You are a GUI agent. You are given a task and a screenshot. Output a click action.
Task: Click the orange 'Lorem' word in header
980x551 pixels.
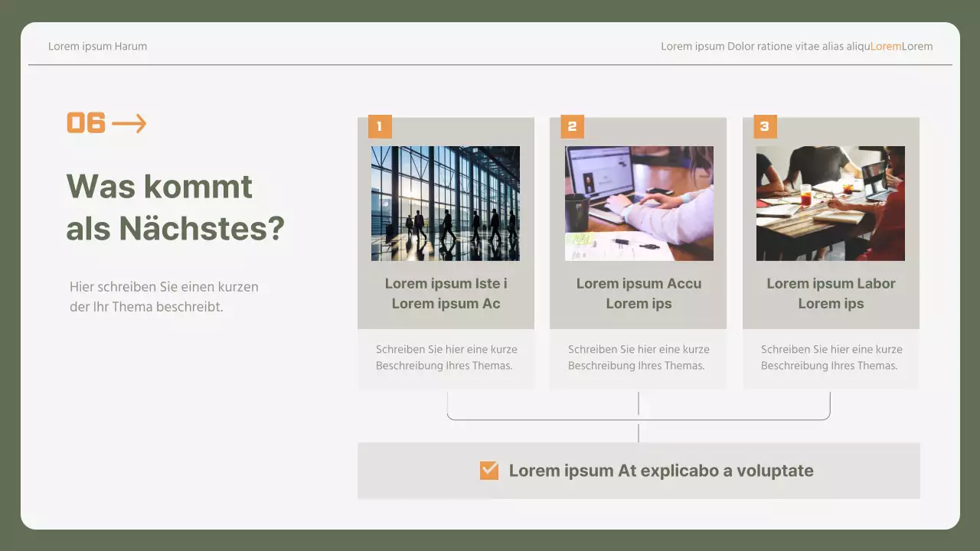click(885, 46)
